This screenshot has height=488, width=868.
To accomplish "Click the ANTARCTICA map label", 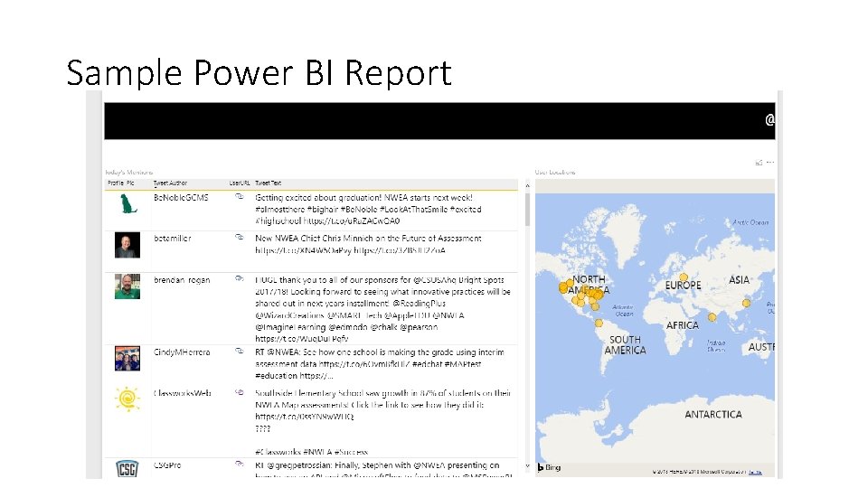I will (x=713, y=415).
